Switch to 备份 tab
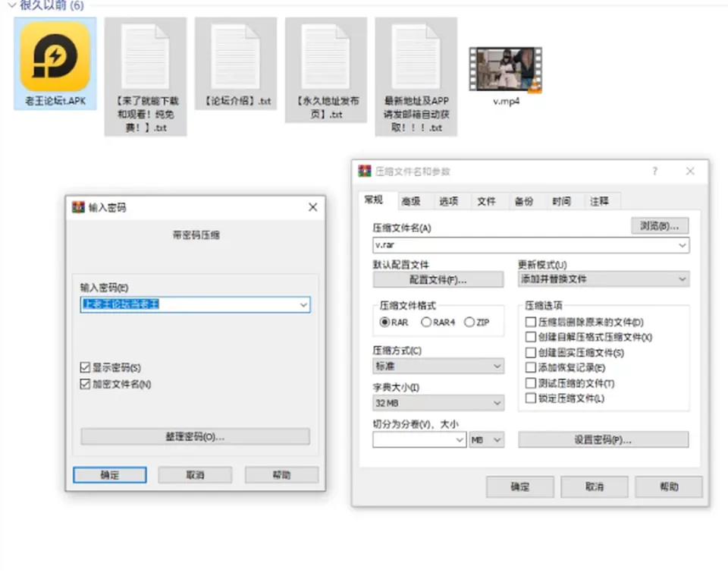 coord(524,201)
